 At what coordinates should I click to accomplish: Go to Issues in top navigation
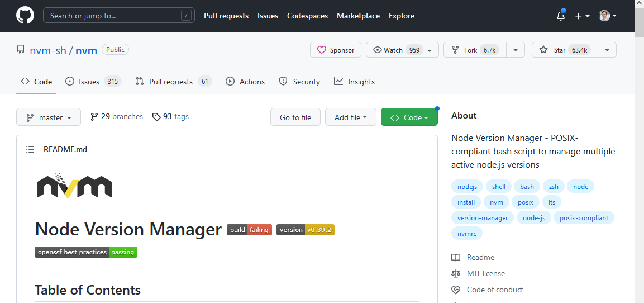coord(268,16)
